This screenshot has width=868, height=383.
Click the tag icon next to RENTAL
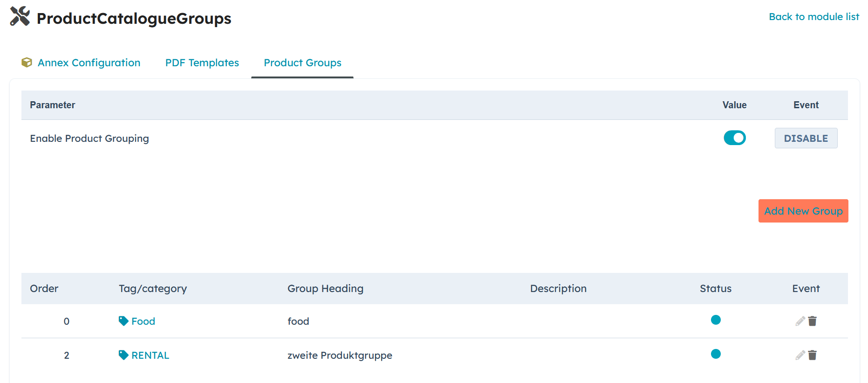[123, 355]
